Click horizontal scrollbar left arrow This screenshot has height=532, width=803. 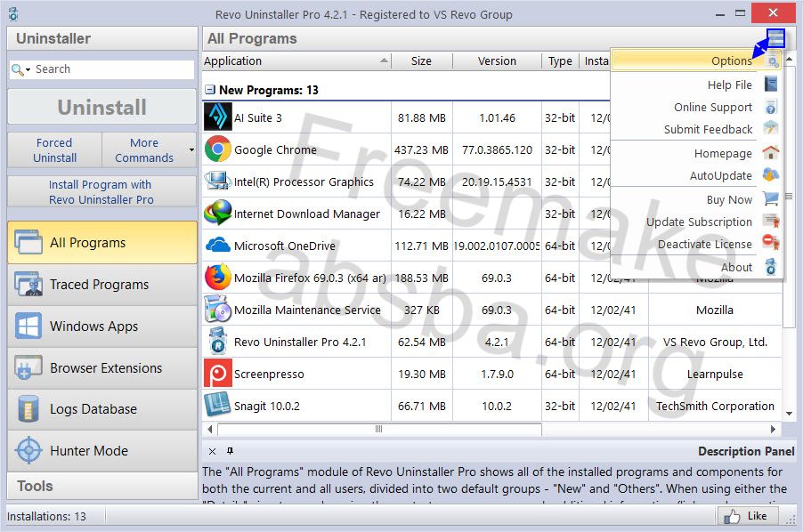(x=210, y=429)
